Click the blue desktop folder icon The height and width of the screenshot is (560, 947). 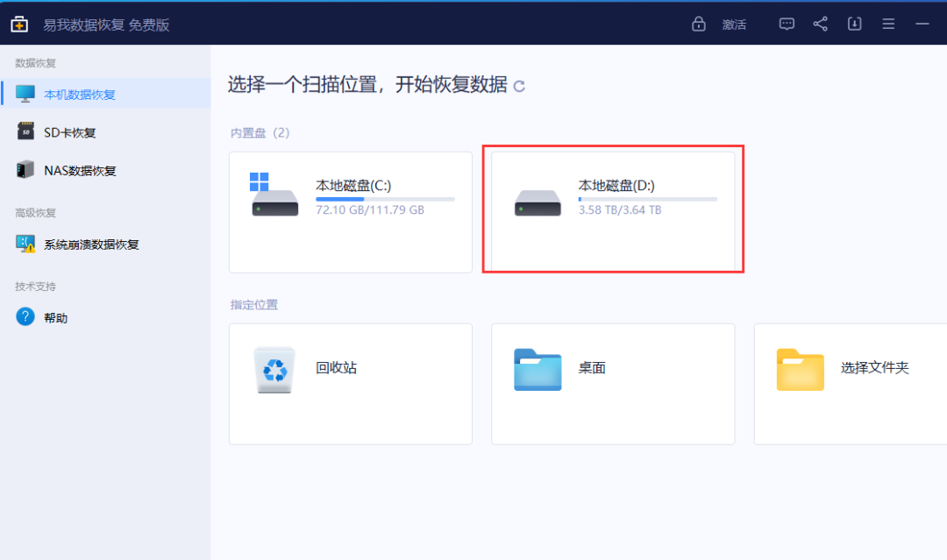[x=538, y=369]
